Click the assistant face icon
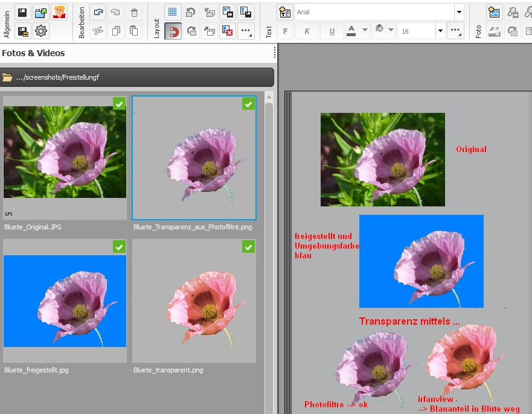This screenshot has height=414, width=532. (x=59, y=12)
